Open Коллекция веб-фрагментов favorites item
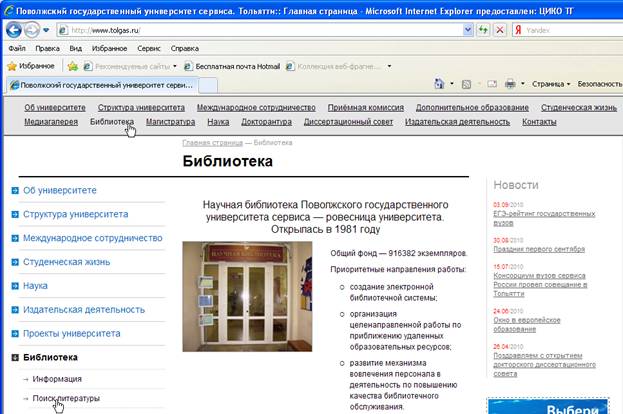The image size is (623, 414). click(x=335, y=66)
